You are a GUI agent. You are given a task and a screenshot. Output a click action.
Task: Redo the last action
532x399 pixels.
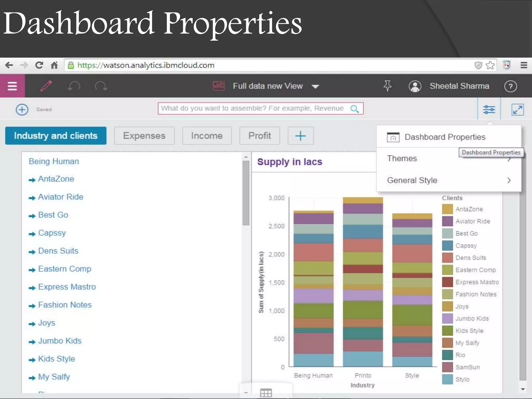[x=101, y=86]
